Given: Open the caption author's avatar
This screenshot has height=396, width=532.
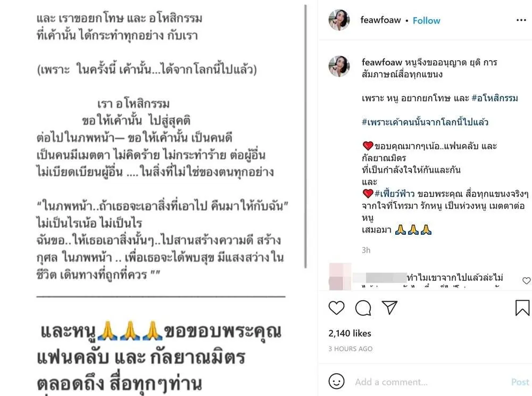Looking at the screenshot, I should coord(339,66).
